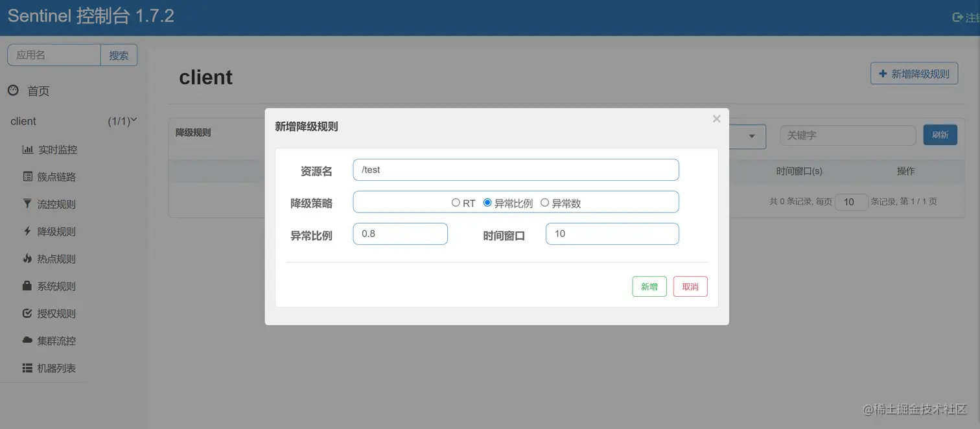Click the red 取消 button in the dialog
Viewport: 980px width, 429px height.
(x=690, y=286)
